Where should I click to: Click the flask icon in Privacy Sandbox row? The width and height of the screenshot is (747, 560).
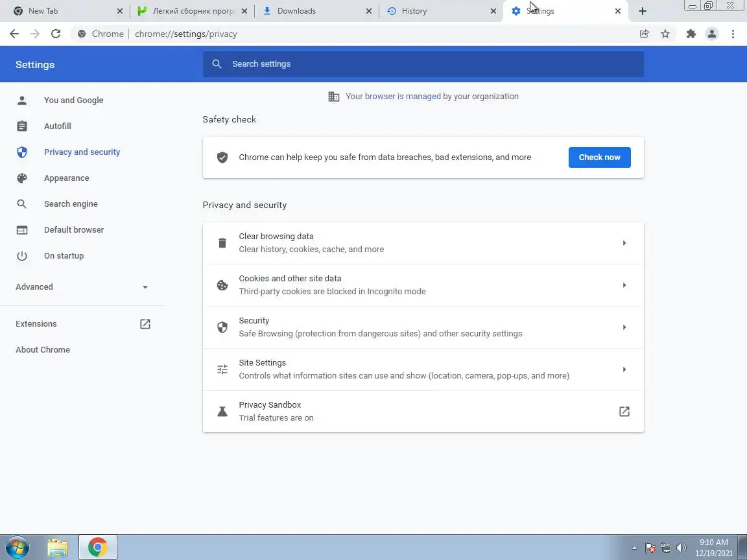point(222,412)
